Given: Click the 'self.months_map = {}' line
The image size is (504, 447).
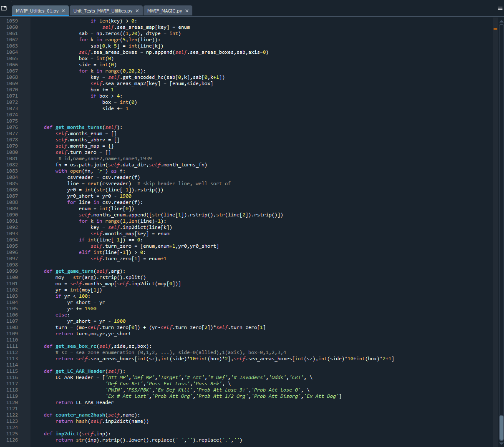Looking at the screenshot, I should pos(85,146).
